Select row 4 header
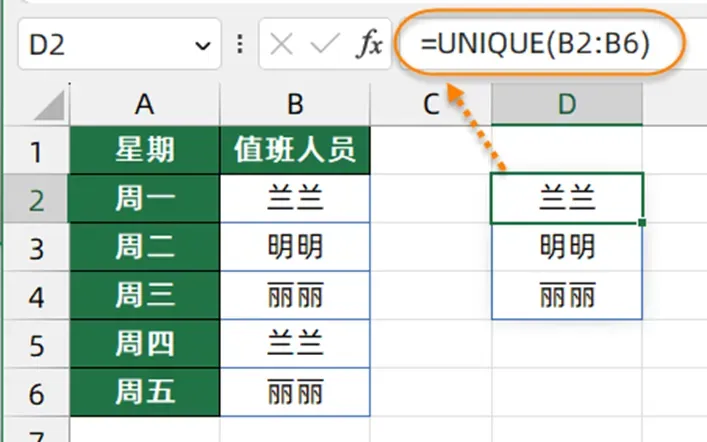Image resolution: width=707 pixels, height=442 pixels. click(37, 296)
